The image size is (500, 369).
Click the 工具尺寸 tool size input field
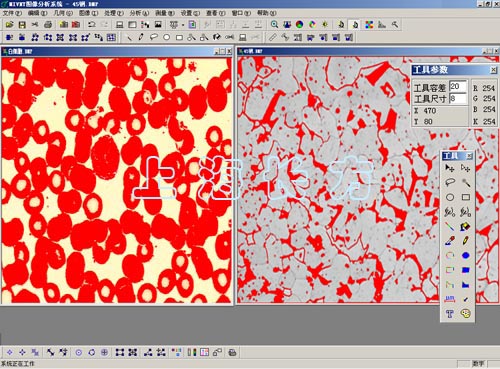point(457,98)
